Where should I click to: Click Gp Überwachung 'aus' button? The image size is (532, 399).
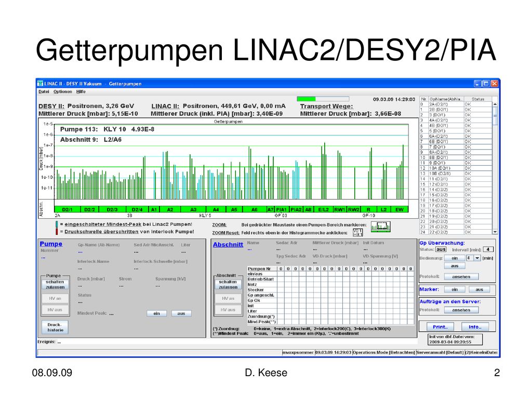(455, 266)
